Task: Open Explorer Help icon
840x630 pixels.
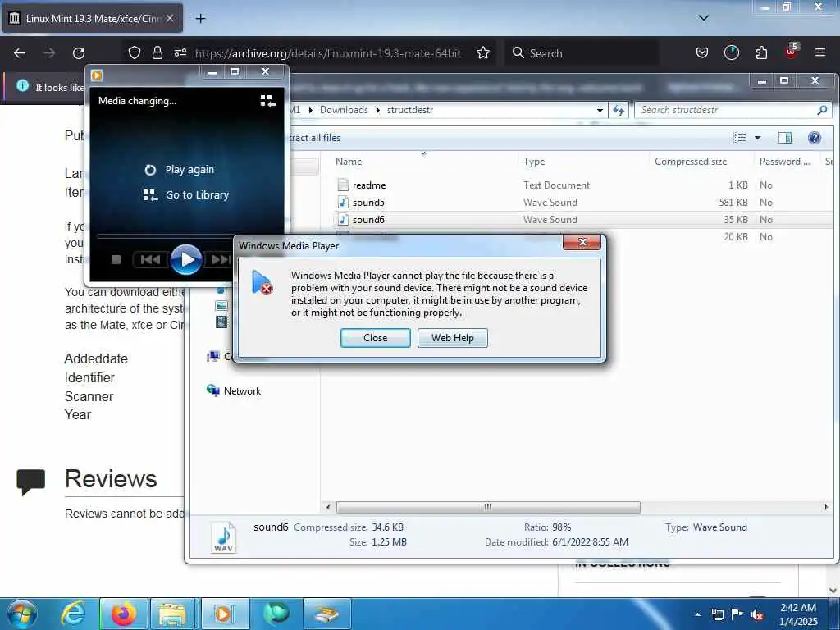Action: (x=815, y=138)
